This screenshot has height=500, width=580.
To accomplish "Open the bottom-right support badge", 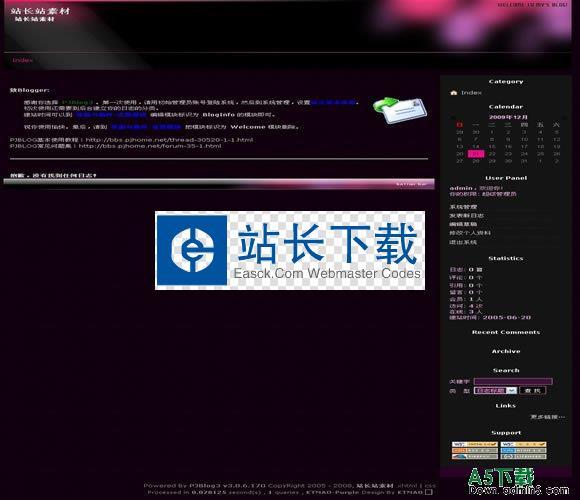I will pyautogui.click(x=523, y=456).
